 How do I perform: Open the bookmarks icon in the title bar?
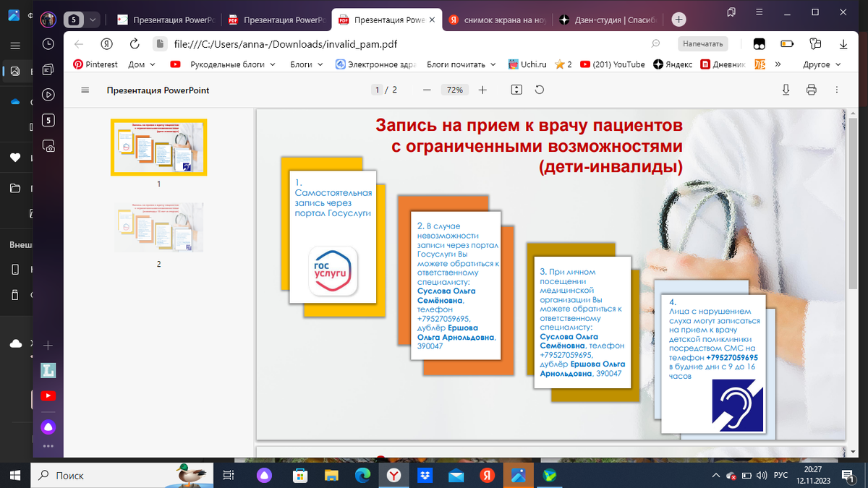tap(731, 12)
